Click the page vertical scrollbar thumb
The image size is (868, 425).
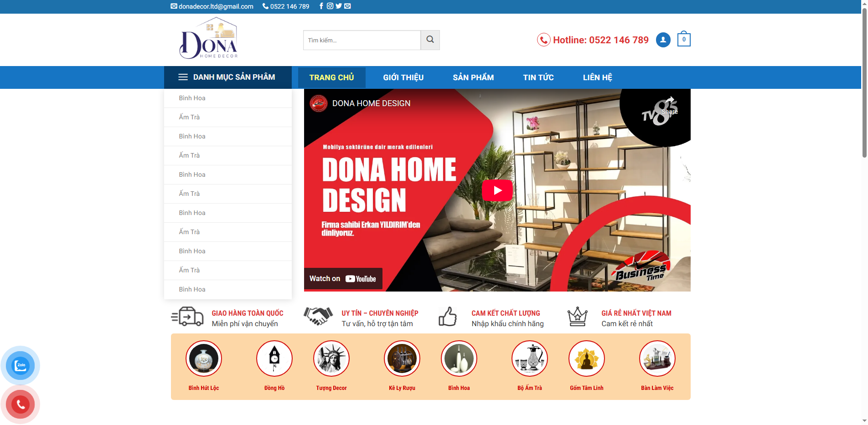864,83
